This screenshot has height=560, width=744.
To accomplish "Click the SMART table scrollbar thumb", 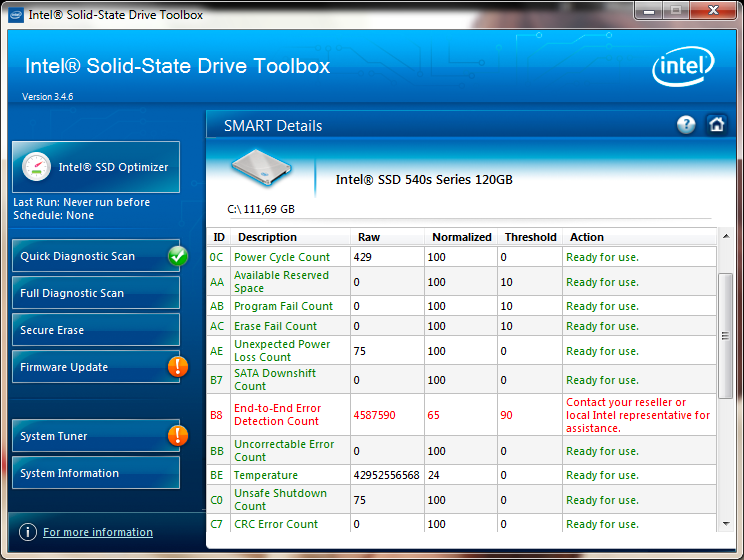I will click(x=725, y=336).
